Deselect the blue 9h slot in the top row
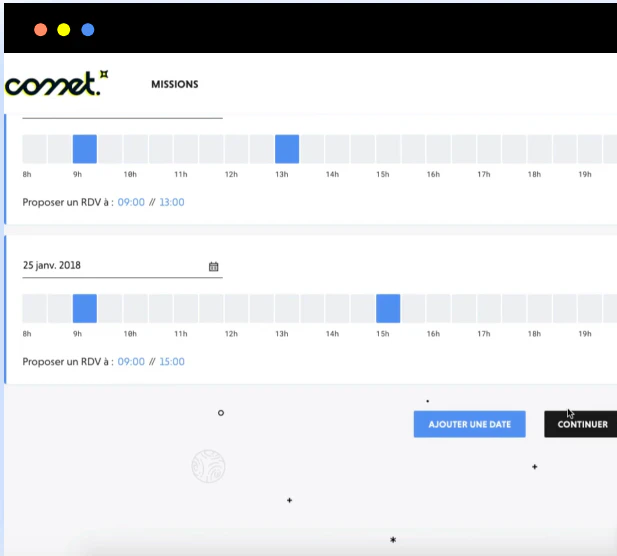Viewport: 617px width, 556px height. (85, 149)
